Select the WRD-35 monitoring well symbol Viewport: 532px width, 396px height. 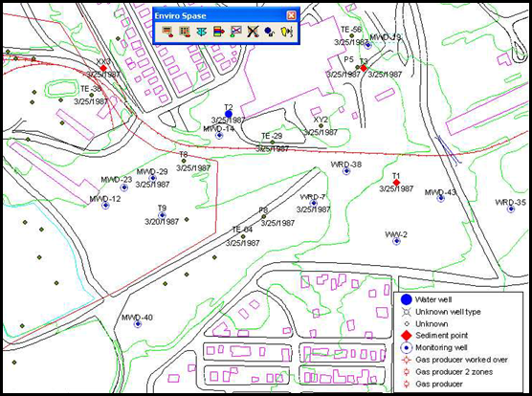tap(511, 209)
